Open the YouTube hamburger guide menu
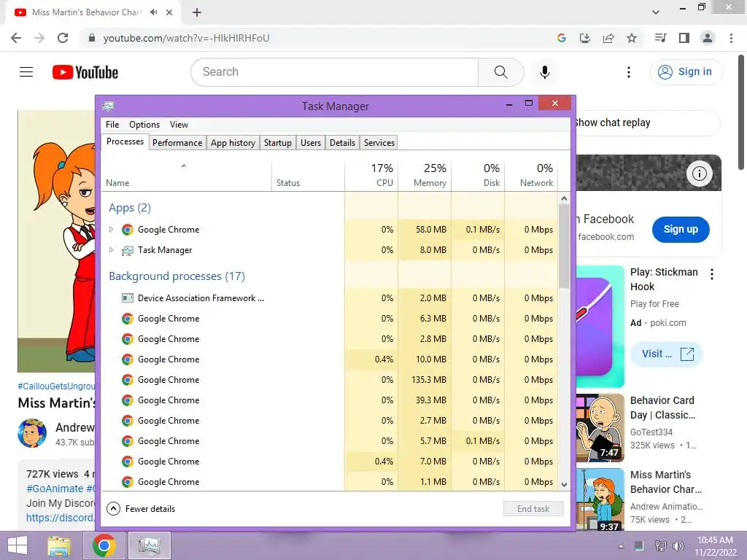 click(26, 72)
